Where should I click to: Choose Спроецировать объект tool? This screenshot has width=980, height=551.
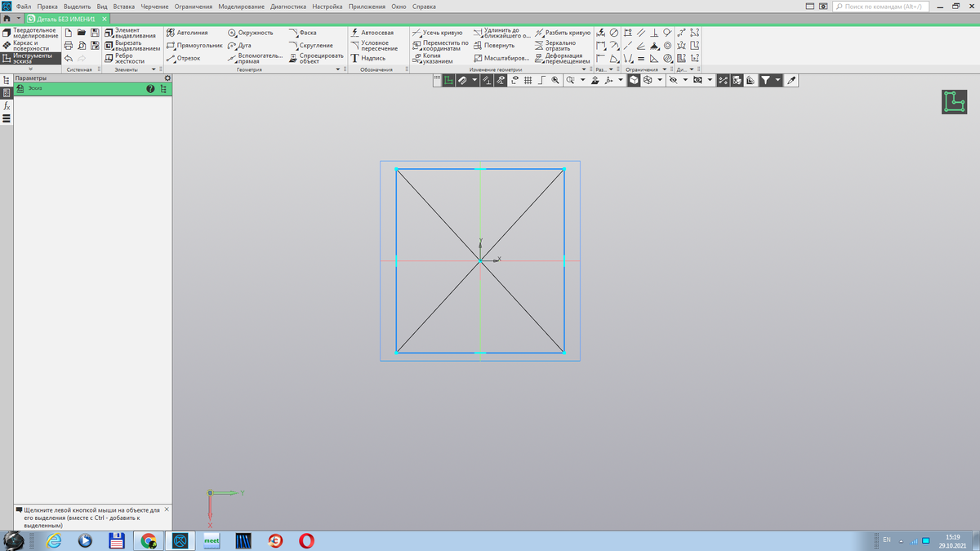[x=316, y=59]
